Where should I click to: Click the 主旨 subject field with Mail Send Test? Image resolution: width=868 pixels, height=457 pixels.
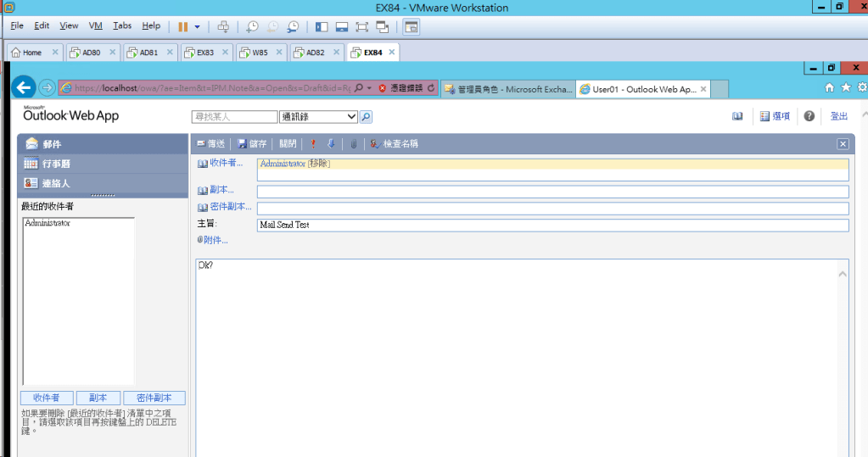[x=552, y=226]
